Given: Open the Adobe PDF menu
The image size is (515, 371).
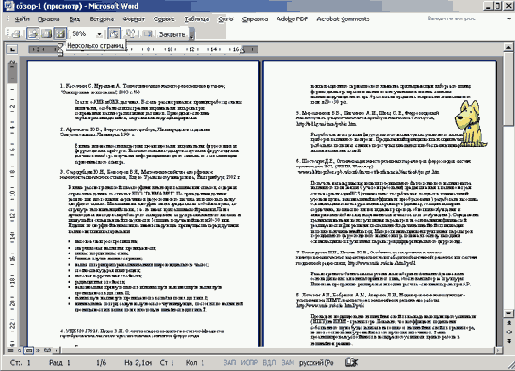Looking at the screenshot, I should 292,19.
